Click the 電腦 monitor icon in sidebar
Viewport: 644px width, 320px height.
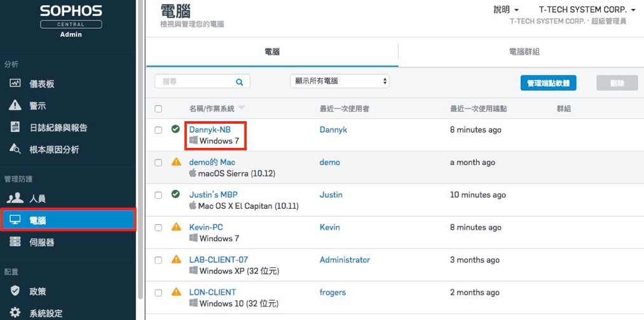[15, 220]
